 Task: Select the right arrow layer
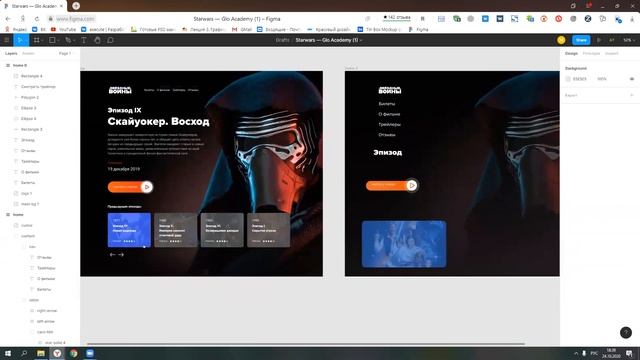pyautogui.click(x=47, y=311)
